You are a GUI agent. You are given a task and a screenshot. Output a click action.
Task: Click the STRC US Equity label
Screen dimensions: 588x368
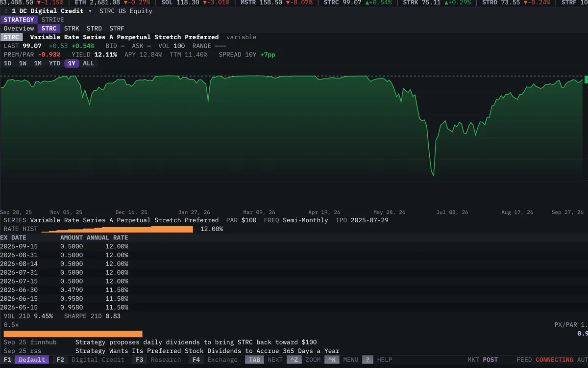[x=125, y=11]
